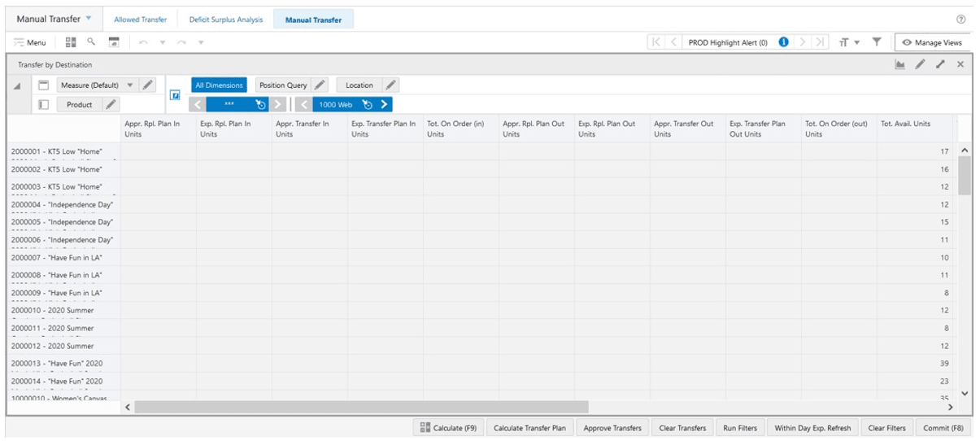Open the Measure (Default) dropdown
Viewport: 980px width, 441px height.
click(129, 85)
